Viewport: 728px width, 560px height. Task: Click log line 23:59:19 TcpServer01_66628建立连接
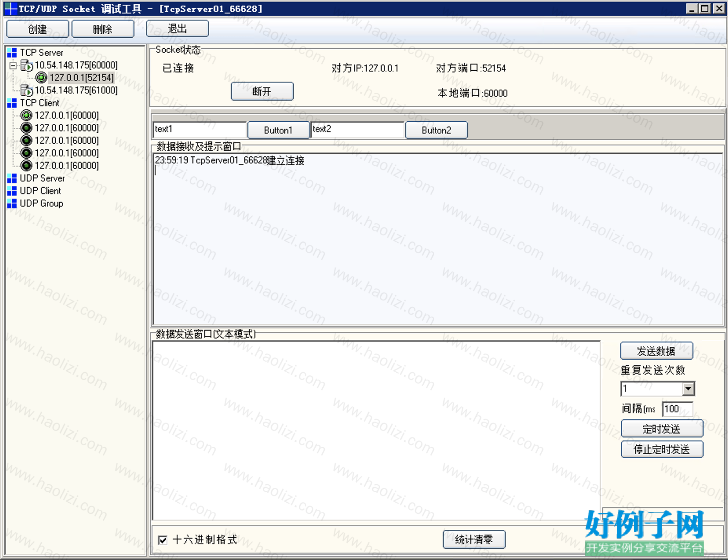coord(230,160)
